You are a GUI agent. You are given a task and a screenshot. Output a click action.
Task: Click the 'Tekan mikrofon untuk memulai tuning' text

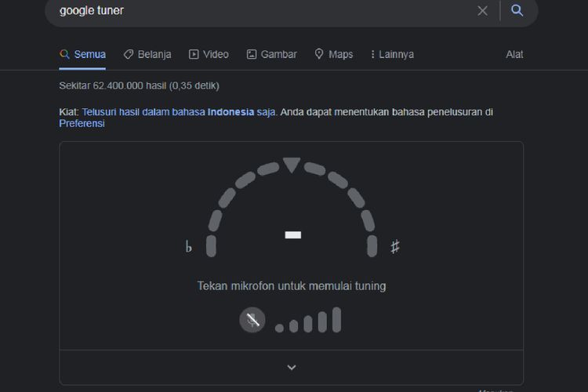(x=292, y=286)
